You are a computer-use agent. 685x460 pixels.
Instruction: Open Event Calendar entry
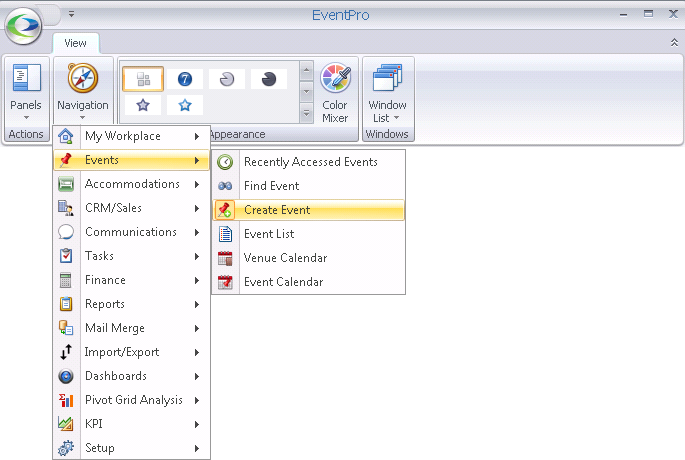308,282
